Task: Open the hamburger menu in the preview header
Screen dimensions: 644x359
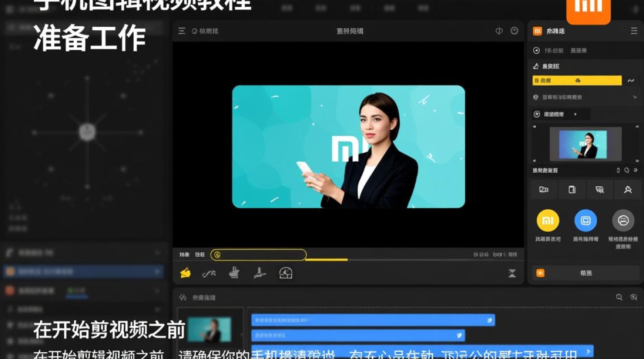Action: 182,31
